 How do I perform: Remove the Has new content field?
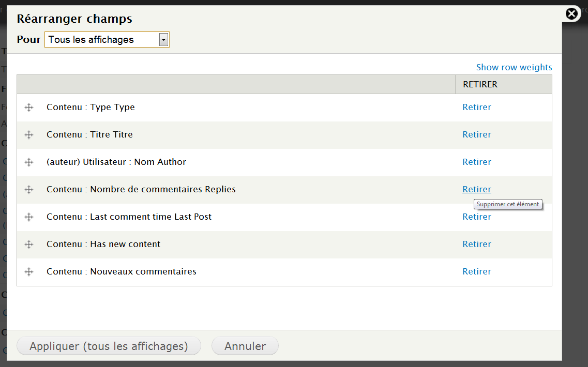[x=476, y=244]
